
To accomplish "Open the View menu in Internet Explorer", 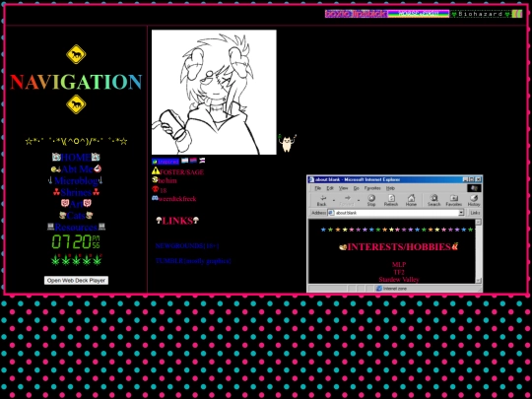I will (344, 188).
